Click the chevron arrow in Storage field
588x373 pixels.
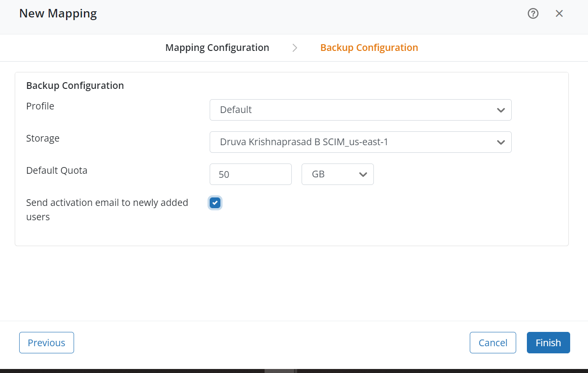[501, 142]
